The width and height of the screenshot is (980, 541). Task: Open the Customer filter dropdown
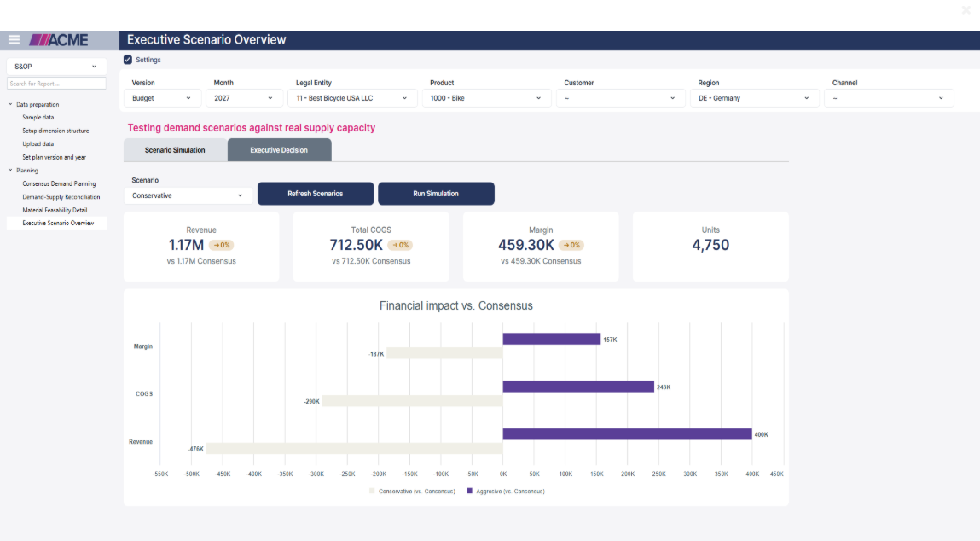620,98
